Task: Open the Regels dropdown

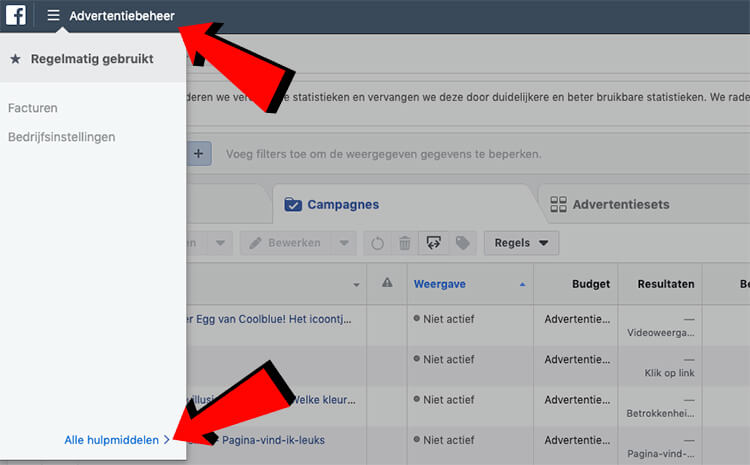Action: click(521, 243)
